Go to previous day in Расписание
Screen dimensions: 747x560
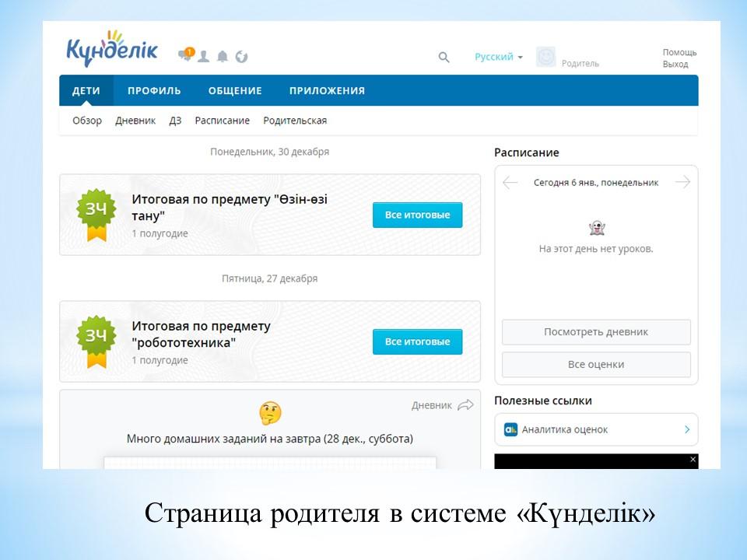pyautogui.click(x=510, y=182)
